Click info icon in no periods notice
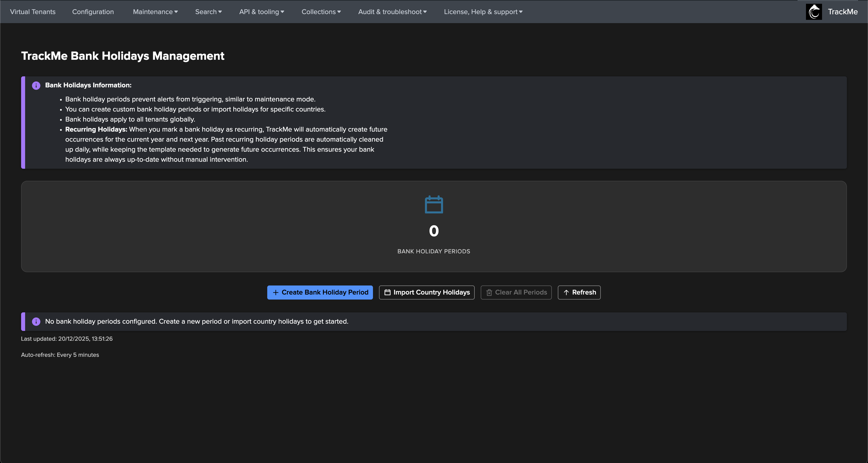868x463 pixels. 36,321
